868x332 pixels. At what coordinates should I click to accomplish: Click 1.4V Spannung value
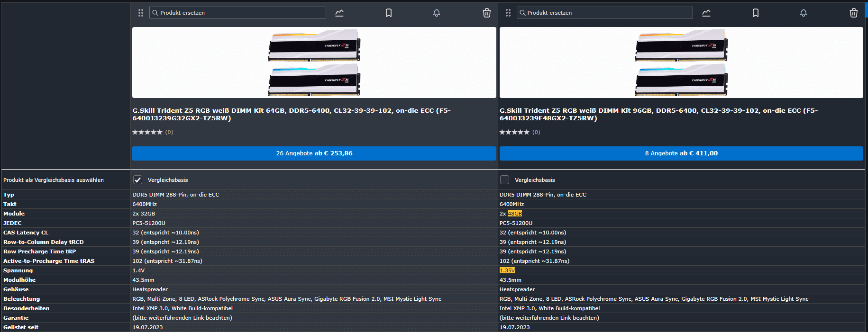[x=138, y=270]
